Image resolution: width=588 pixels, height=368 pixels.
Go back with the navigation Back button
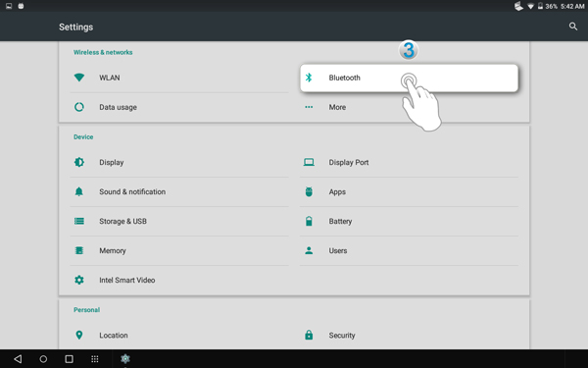pyautogui.click(x=18, y=358)
